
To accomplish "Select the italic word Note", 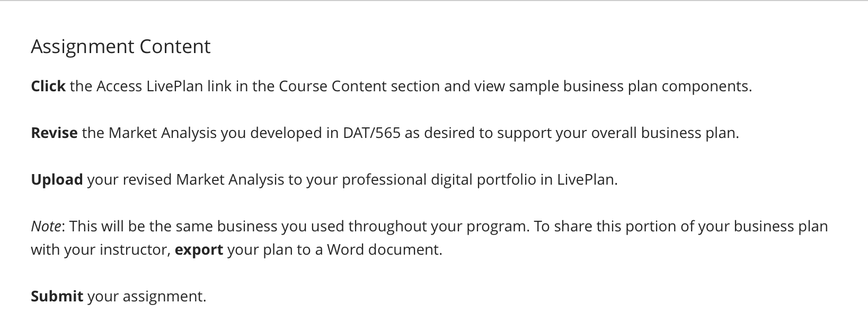I will click(46, 226).
